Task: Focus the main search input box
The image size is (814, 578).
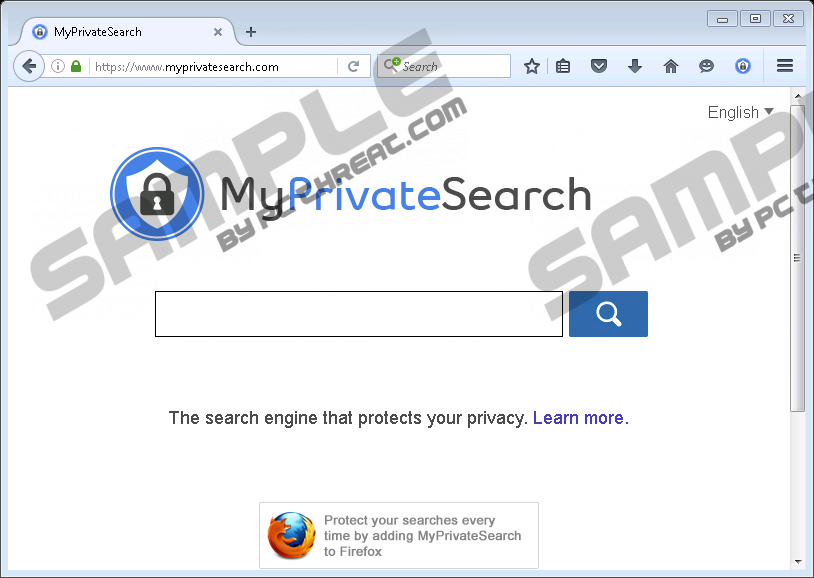Action: tap(359, 314)
